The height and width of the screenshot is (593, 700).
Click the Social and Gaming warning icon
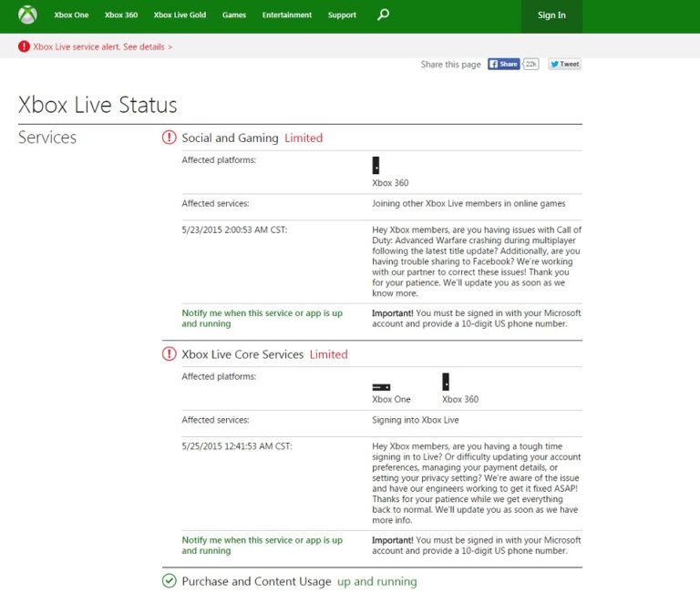coord(170,138)
